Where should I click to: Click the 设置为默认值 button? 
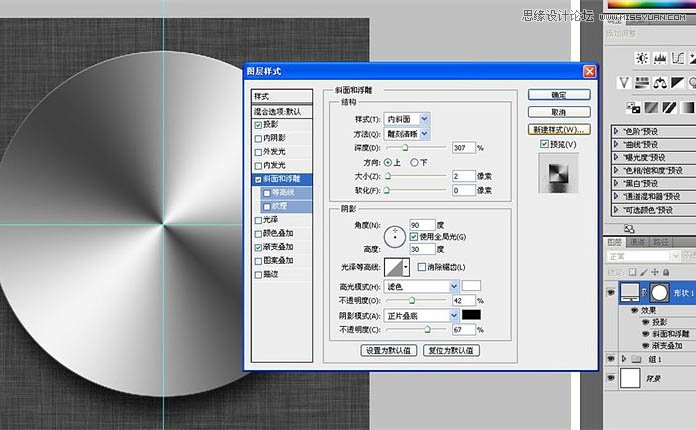pos(388,350)
